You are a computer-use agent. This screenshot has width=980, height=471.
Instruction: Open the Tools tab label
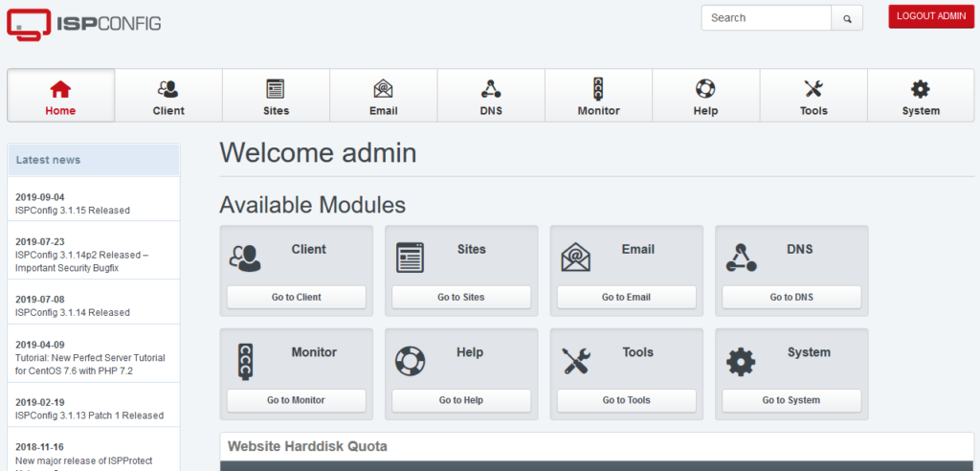pos(813,111)
